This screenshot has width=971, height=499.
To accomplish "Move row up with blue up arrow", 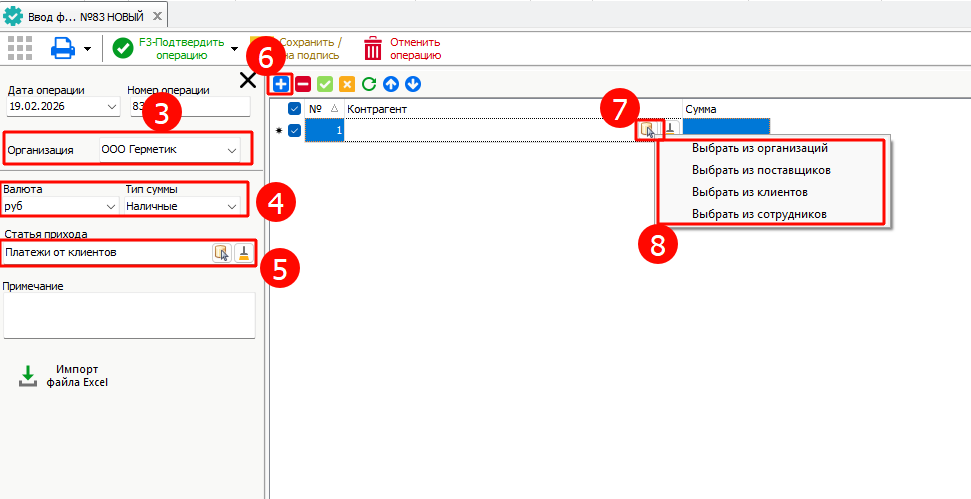I will click(x=391, y=85).
